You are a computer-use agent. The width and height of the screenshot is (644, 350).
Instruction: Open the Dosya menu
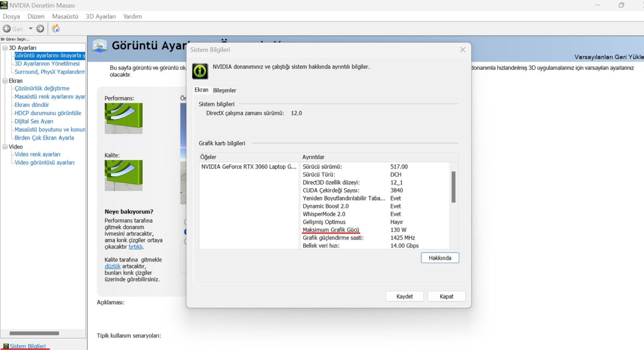coord(11,16)
